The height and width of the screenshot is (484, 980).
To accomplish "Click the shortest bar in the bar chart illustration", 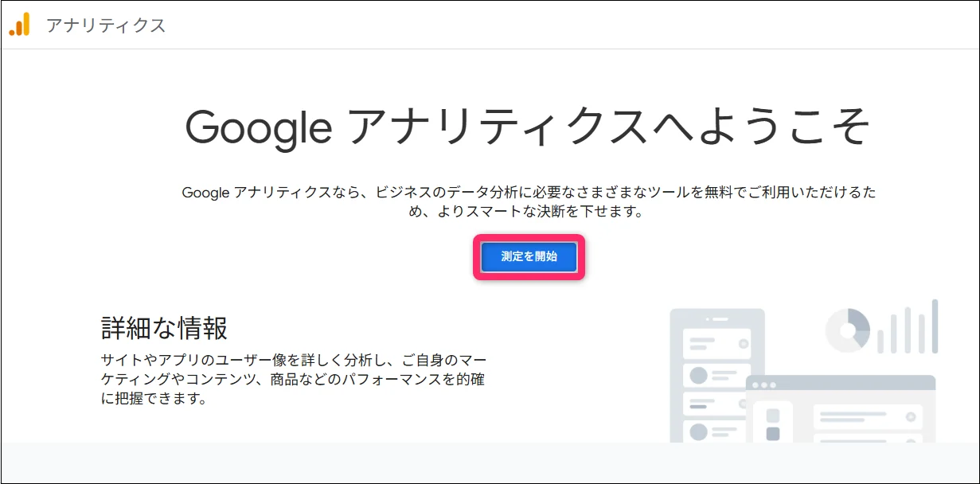I will (880, 340).
